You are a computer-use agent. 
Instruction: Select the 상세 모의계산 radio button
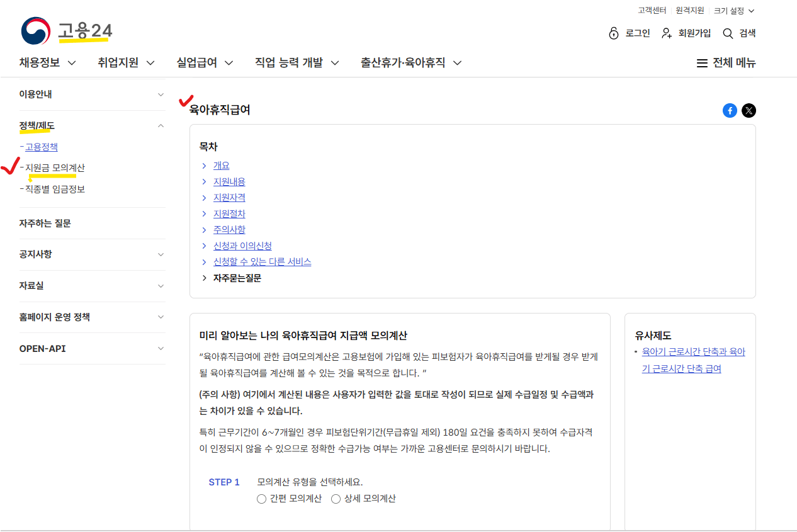336,499
